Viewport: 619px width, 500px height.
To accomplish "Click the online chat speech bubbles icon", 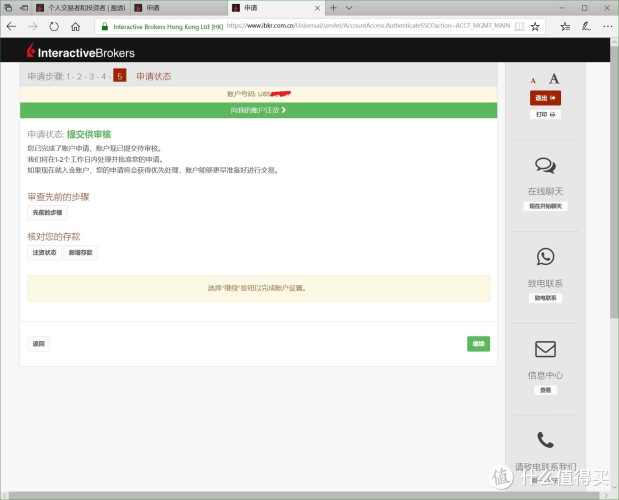I will 545,165.
